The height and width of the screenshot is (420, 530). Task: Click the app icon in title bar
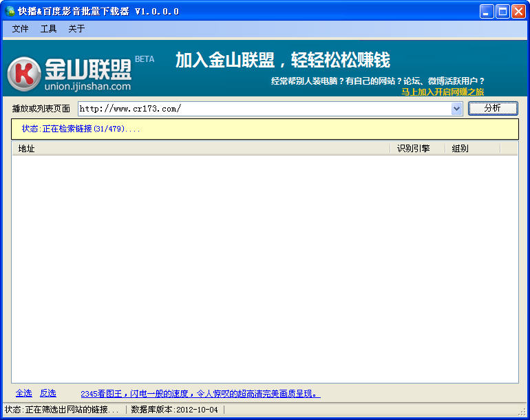click(10, 11)
